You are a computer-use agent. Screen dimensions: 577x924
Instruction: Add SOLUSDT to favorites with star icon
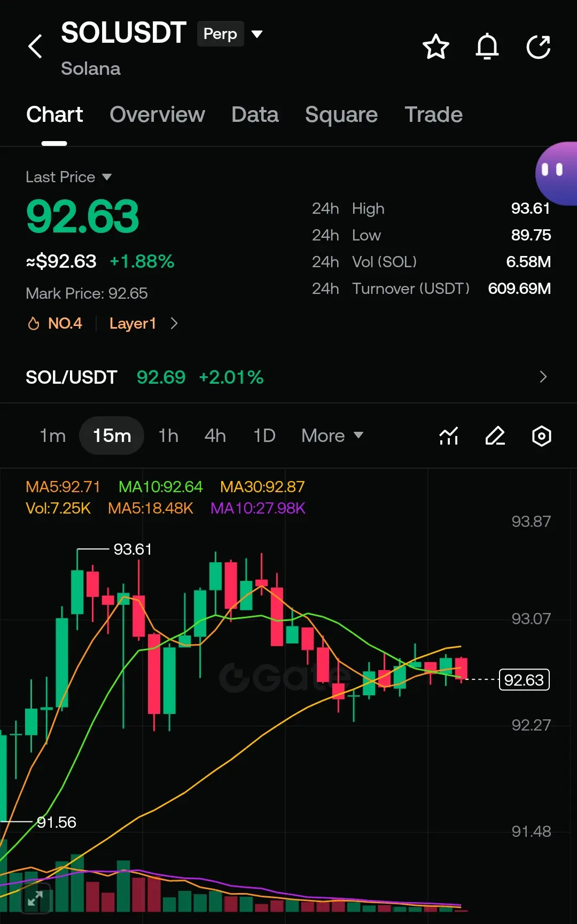click(435, 46)
